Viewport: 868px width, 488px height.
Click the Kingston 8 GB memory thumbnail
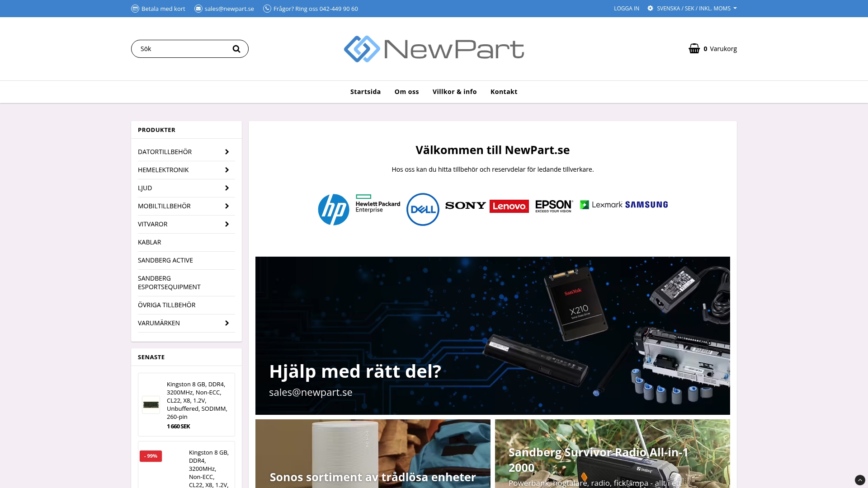[151, 404]
